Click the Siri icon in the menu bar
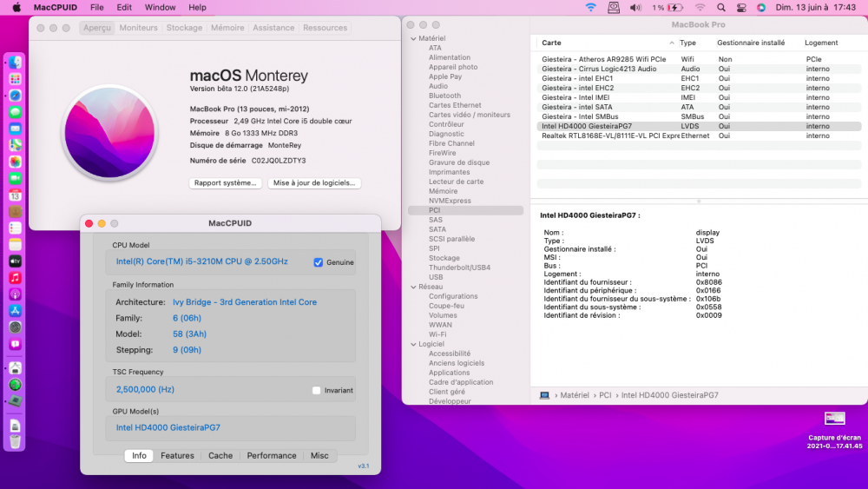The image size is (868, 489). [x=761, y=7]
